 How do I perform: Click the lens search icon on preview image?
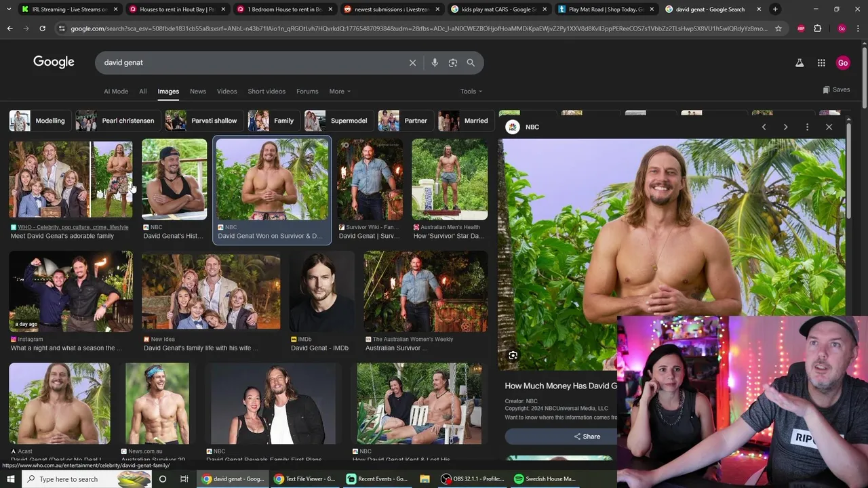pos(513,355)
